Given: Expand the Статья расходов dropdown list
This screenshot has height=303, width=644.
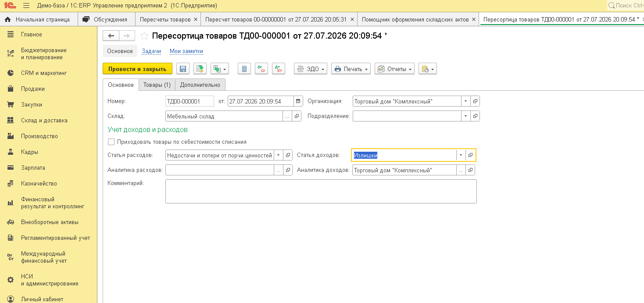Looking at the screenshot, I should [x=279, y=155].
